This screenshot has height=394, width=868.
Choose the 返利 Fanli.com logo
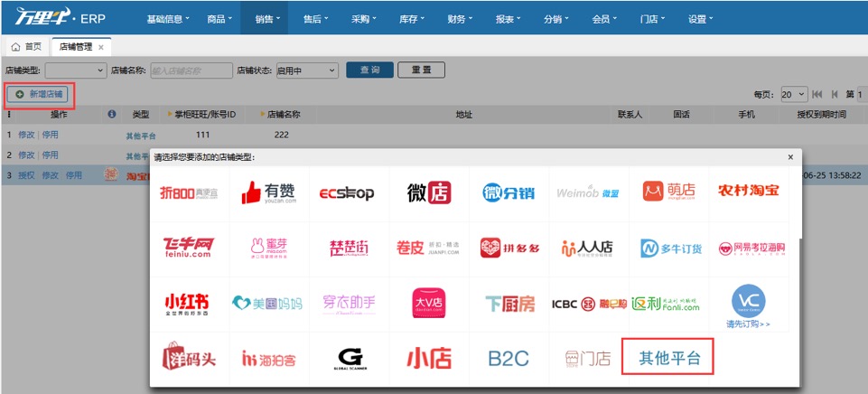666,303
